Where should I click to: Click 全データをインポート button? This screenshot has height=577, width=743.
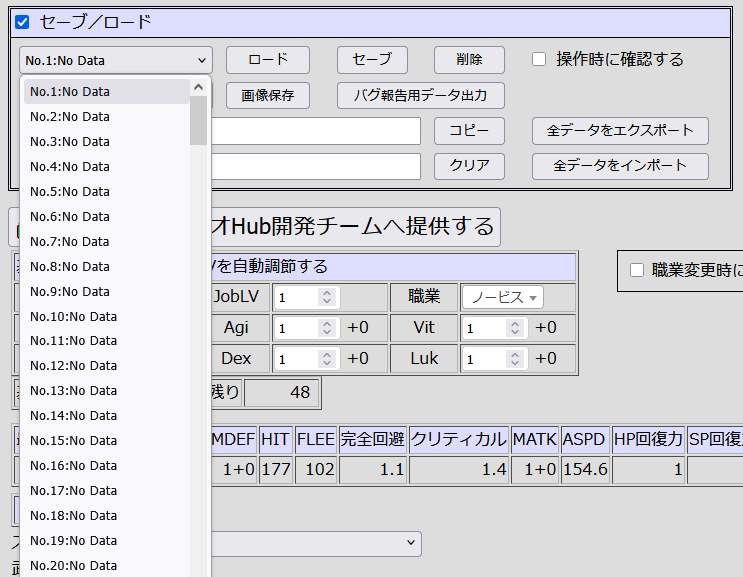[x=619, y=166]
